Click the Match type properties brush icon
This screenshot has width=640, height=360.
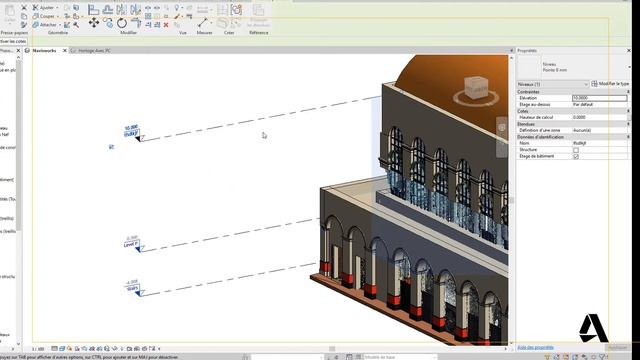[24, 25]
